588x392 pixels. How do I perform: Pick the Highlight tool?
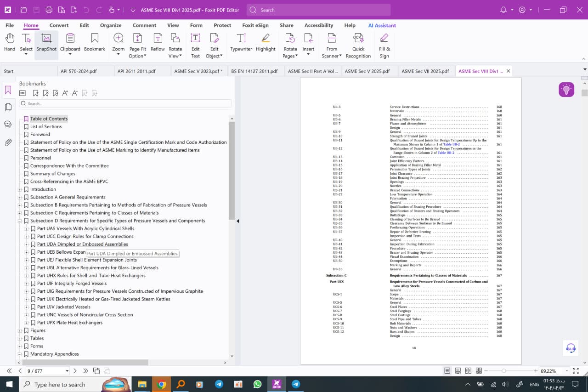point(266,42)
